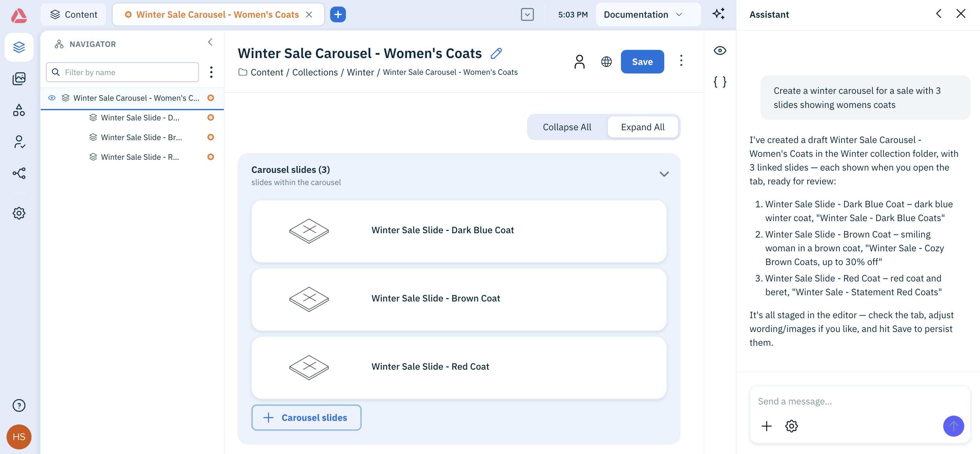Collapse the Carousel slides section chevron
Screen dimensions: 980x454
(664, 174)
